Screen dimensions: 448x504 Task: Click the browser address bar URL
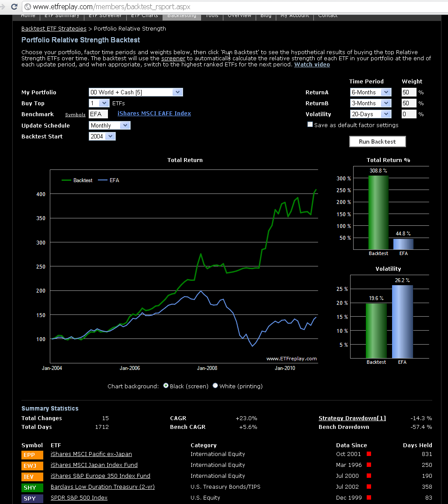[111, 7]
